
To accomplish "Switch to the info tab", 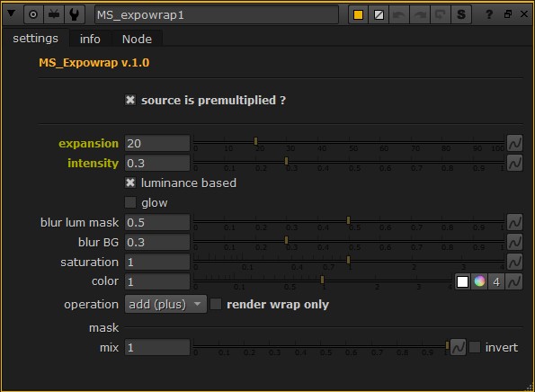I will pyautogui.click(x=90, y=39).
